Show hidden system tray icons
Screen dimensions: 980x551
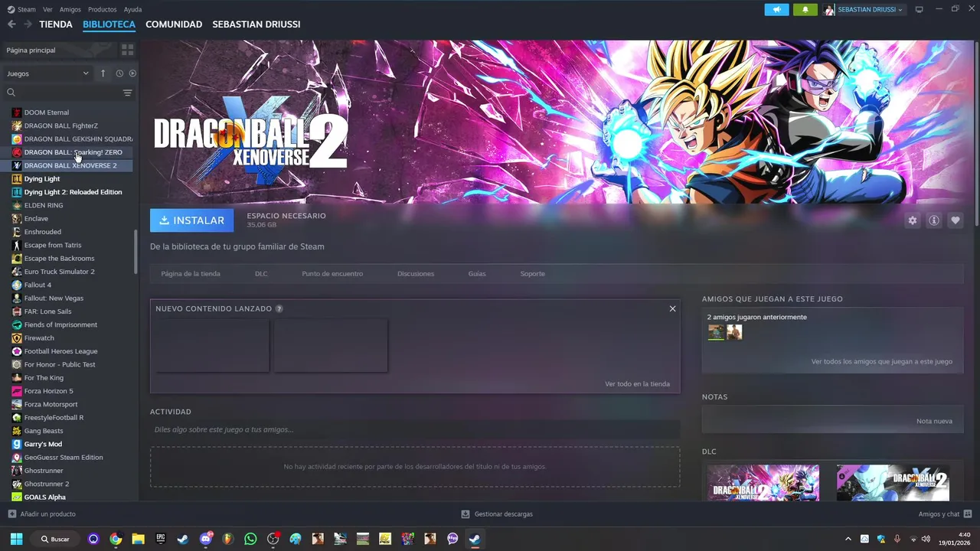pyautogui.click(x=848, y=539)
